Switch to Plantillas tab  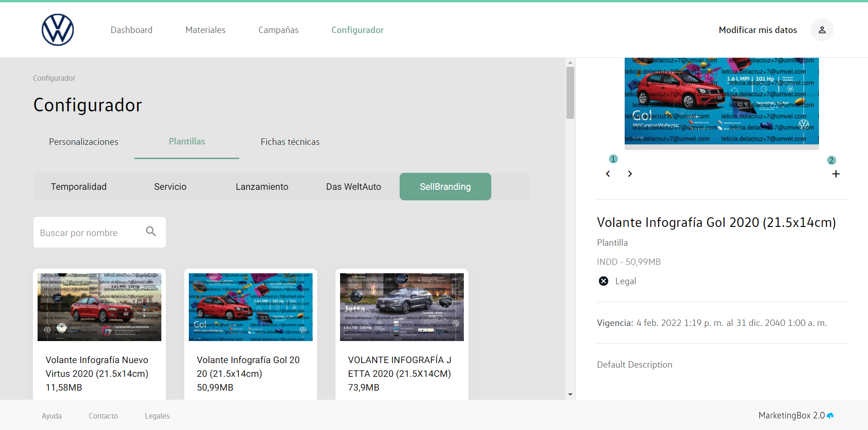187,142
